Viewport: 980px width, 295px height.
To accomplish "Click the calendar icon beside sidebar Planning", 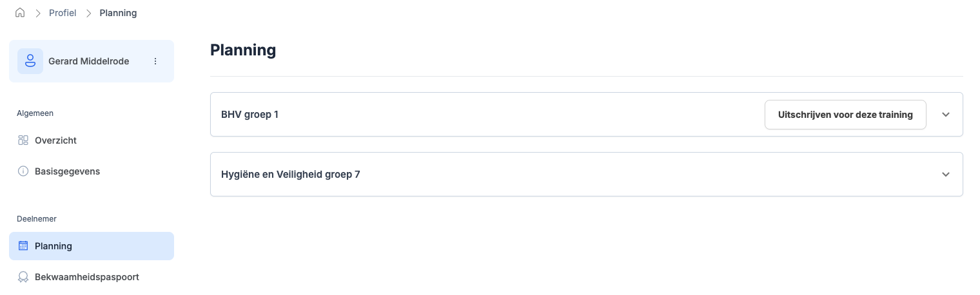I will pos(23,246).
